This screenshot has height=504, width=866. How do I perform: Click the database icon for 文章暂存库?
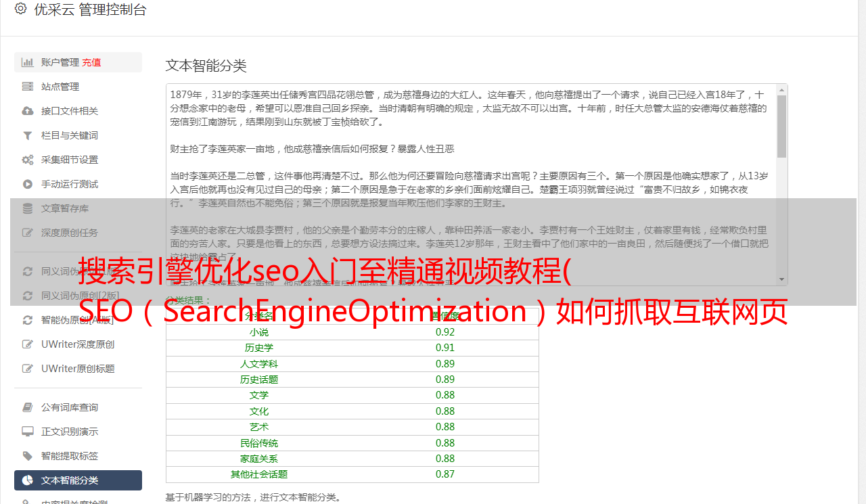coord(27,208)
